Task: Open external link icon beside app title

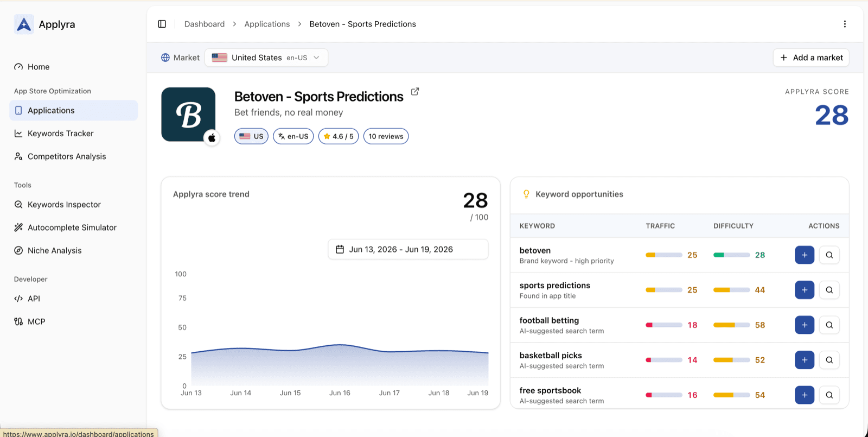Action: click(415, 91)
